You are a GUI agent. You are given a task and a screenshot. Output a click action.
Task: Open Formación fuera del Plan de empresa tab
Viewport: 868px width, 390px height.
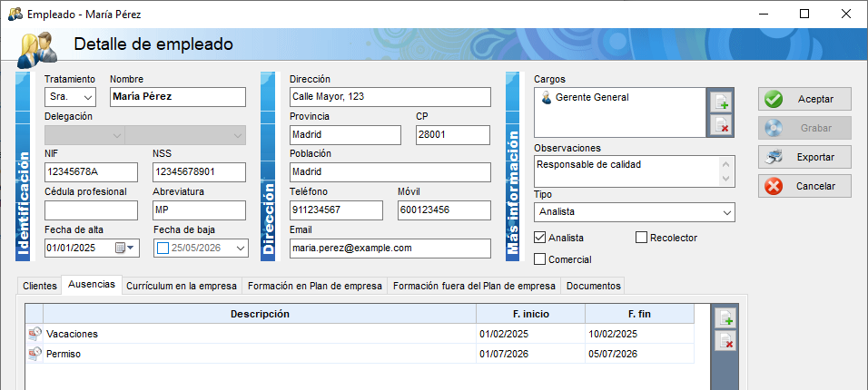(x=474, y=286)
